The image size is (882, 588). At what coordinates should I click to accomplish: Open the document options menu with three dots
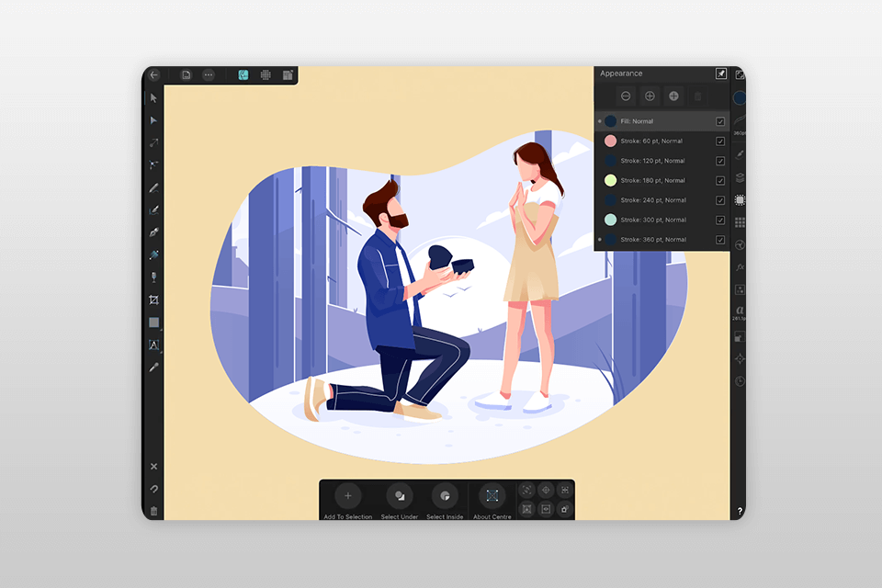[209, 75]
